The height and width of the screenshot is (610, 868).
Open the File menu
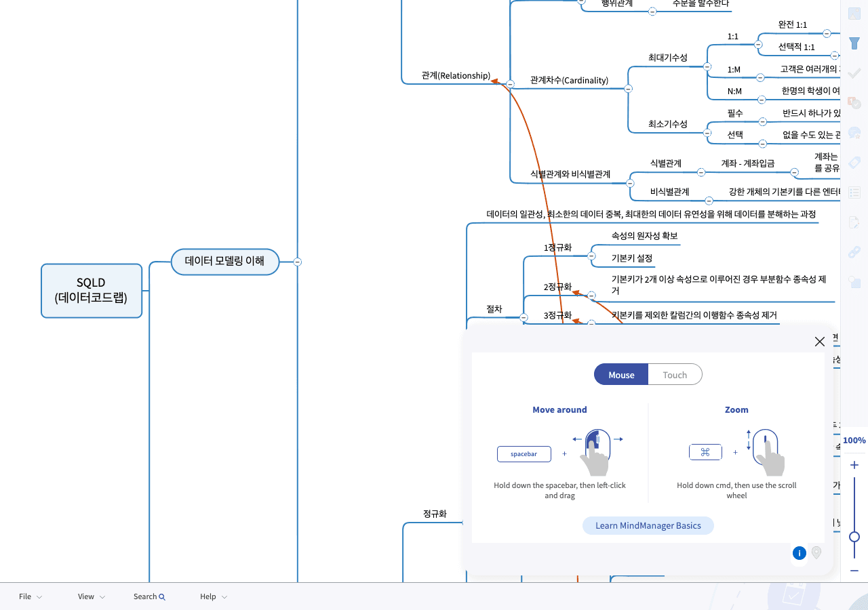25,596
